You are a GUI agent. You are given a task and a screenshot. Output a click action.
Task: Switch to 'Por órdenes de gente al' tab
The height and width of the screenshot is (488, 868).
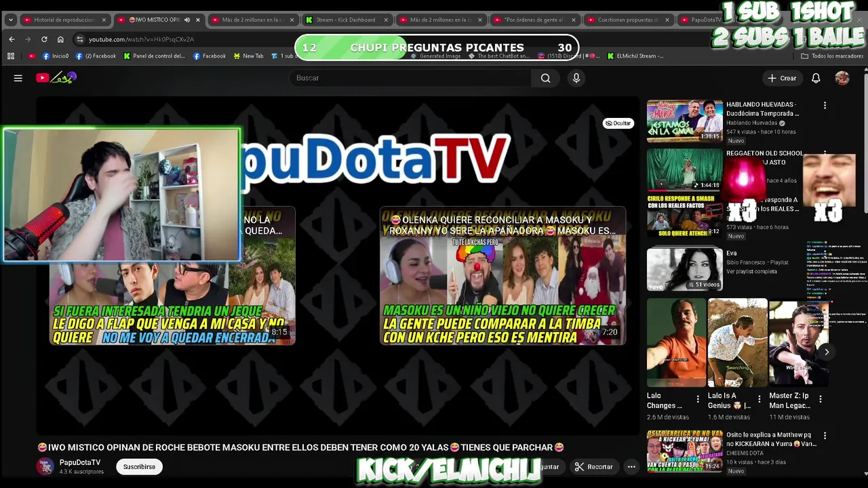pos(534,20)
